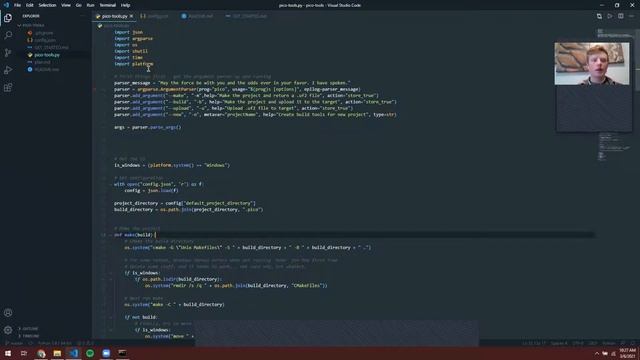Click the Open Changes editor icon

(599, 16)
